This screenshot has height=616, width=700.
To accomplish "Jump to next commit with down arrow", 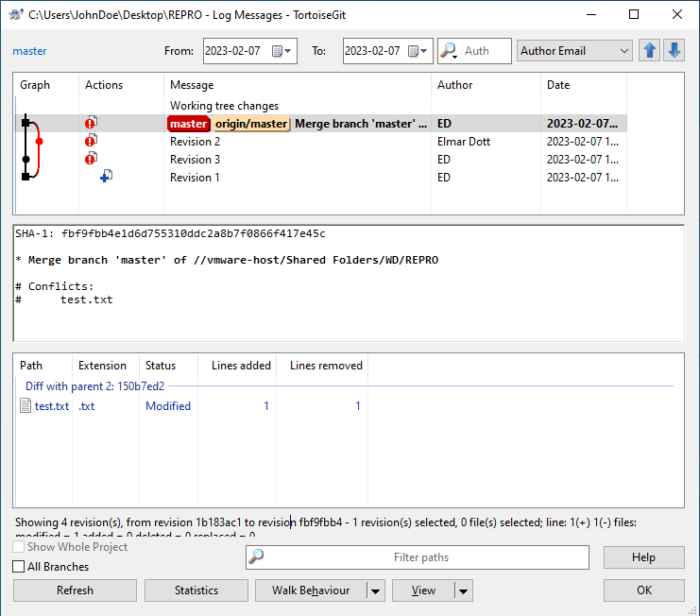I will pos(674,50).
